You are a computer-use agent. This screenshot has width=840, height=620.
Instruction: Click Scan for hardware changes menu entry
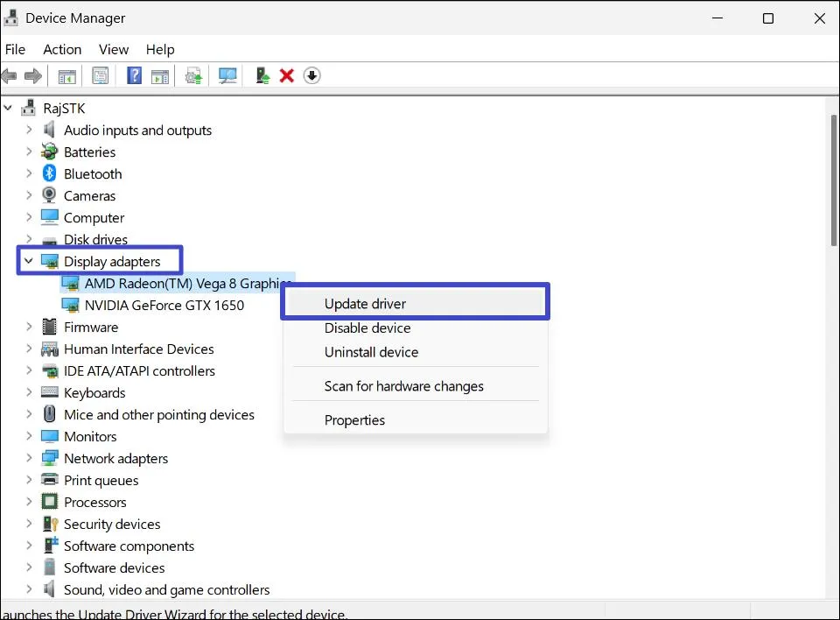pos(415,386)
